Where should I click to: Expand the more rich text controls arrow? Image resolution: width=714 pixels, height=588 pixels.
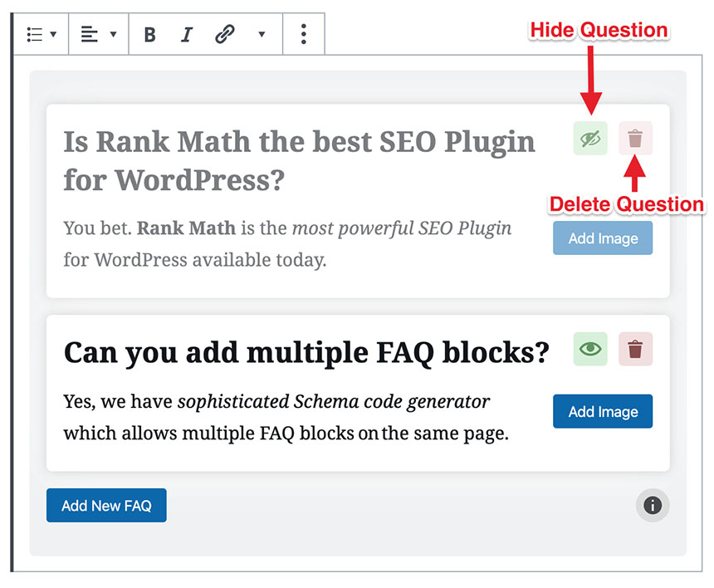pyautogui.click(x=262, y=34)
